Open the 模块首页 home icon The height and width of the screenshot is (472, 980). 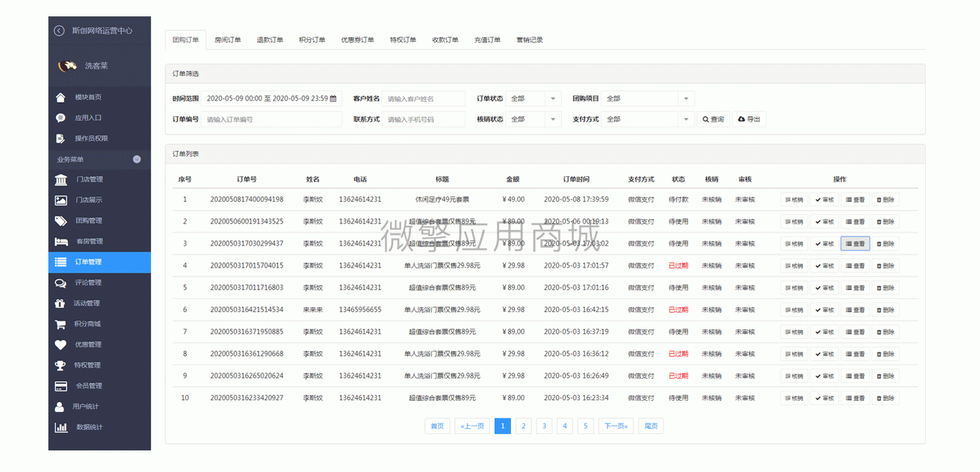[61, 97]
